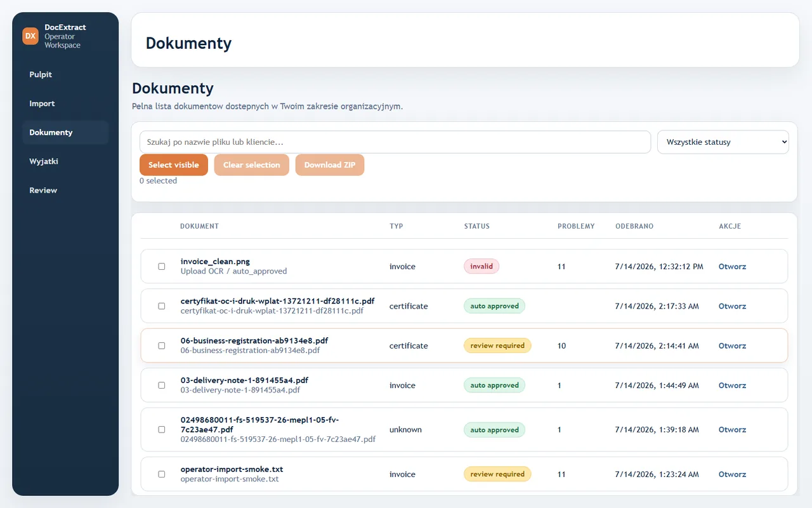812x508 pixels.
Task: Click the Clear selection button
Action: [x=252, y=164]
